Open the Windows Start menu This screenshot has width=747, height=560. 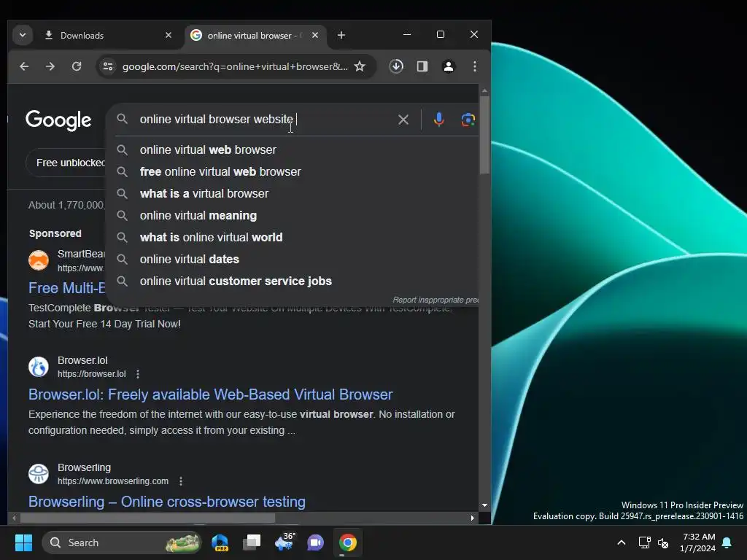[23, 542]
